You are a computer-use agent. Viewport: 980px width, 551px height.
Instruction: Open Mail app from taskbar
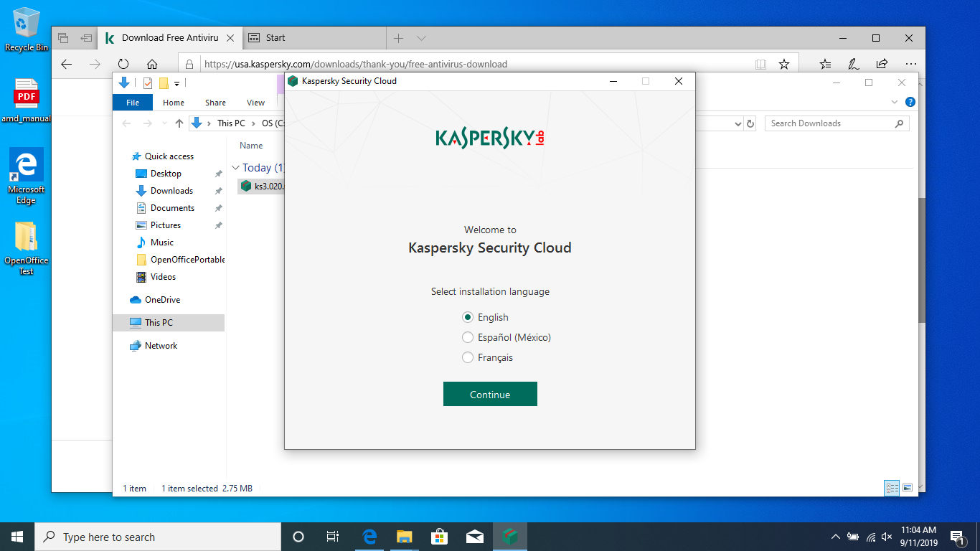click(x=474, y=537)
